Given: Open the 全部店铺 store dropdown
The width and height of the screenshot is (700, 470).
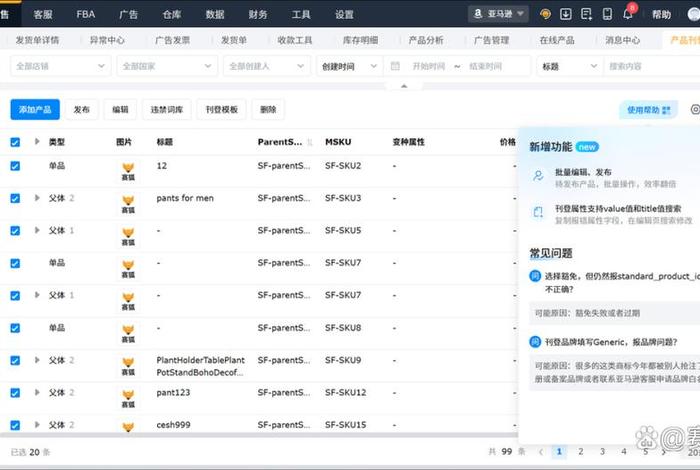Looking at the screenshot, I should tap(60, 66).
